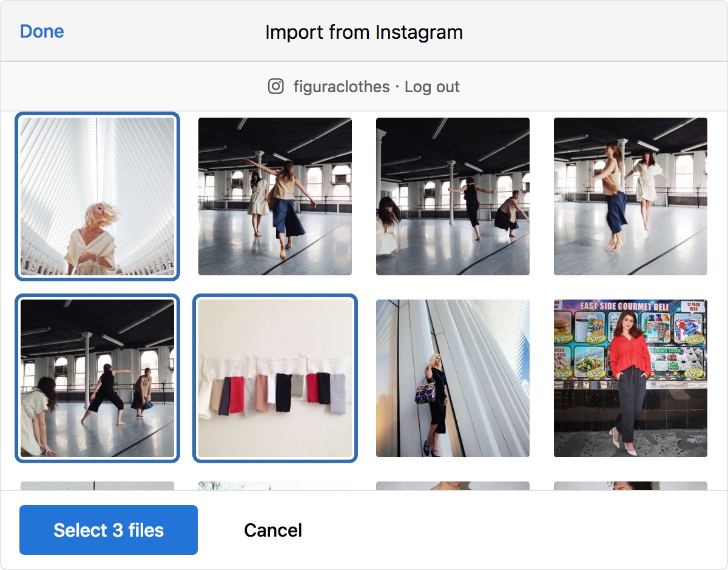Screen dimensions: 728x570
Task: Select the East Side Gourmet Deli photo
Action: [x=630, y=378]
